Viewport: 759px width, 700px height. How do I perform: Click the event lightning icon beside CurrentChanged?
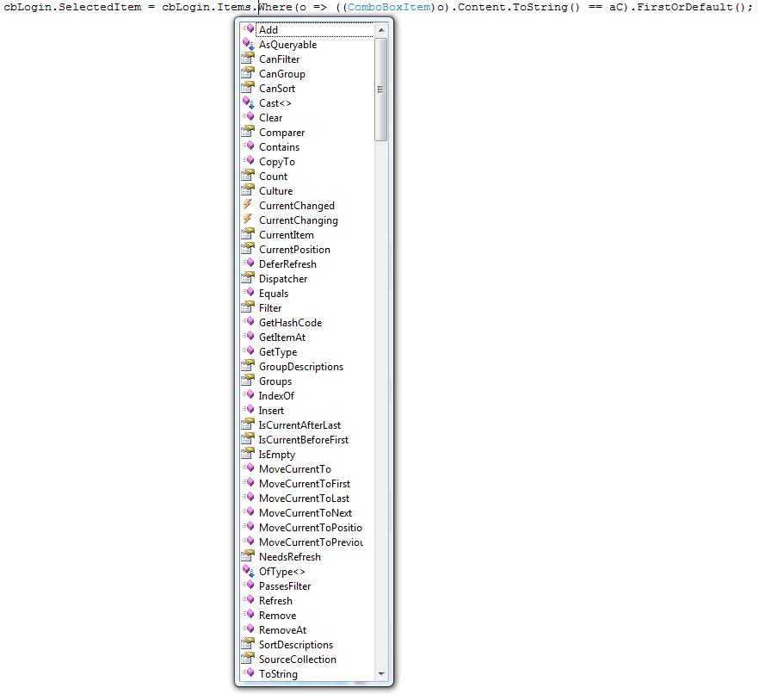click(x=249, y=205)
